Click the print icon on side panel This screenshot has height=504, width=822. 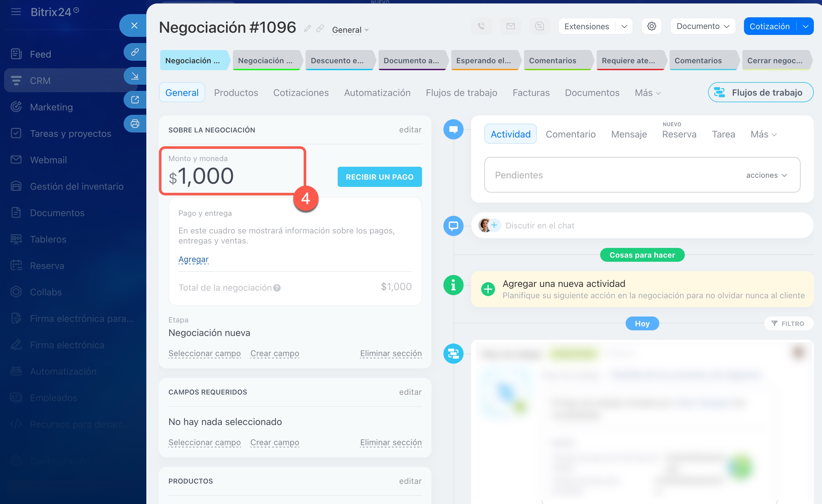(x=135, y=124)
